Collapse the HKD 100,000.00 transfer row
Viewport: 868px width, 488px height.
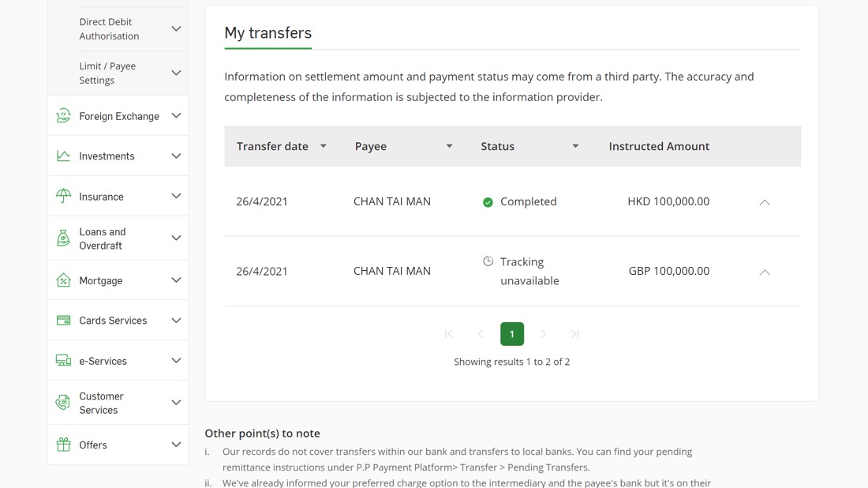[765, 202]
